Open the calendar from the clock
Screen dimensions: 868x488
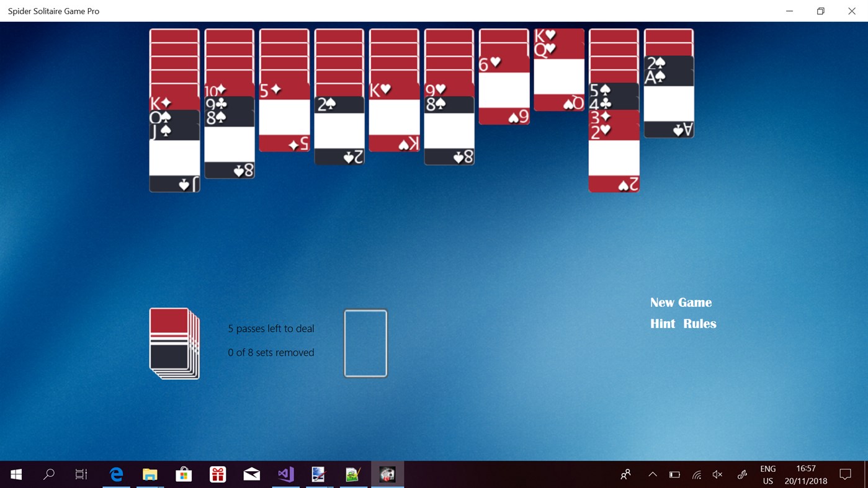(806, 474)
